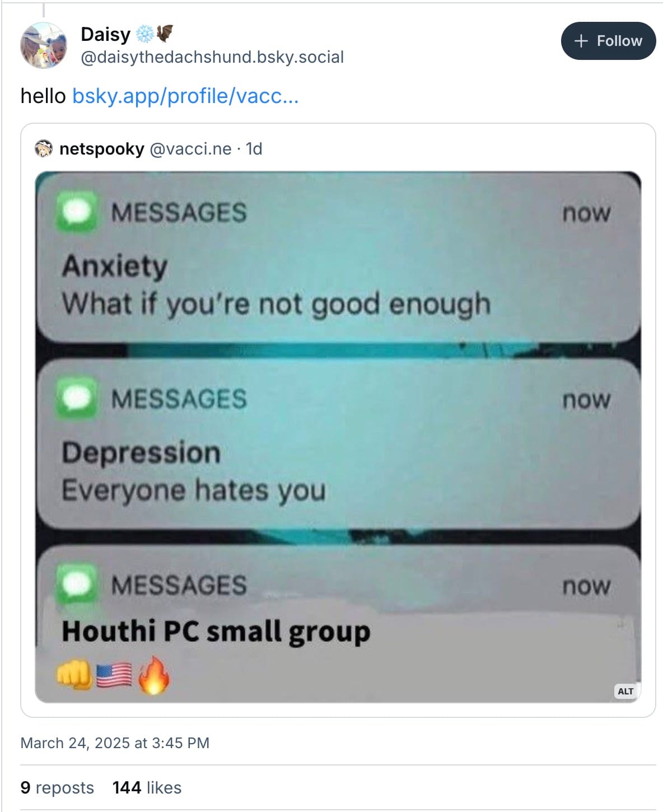The image size is (663, 812).
Task: Click the Daisy display name
Action: (x=105, y=35)
